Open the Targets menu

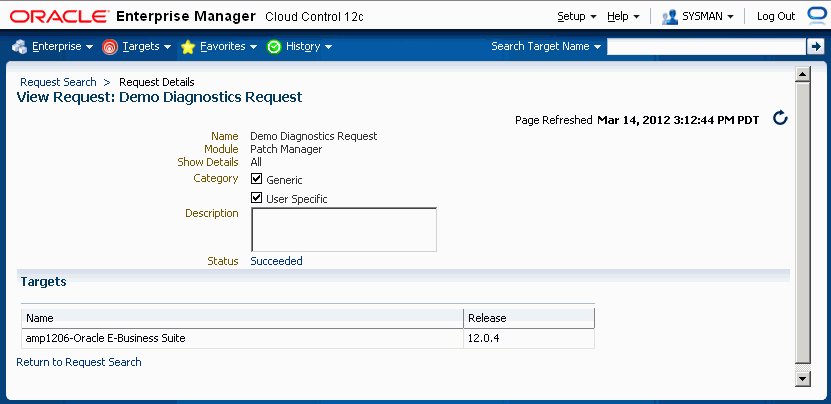pyautogui.click(x=147, y=47)
